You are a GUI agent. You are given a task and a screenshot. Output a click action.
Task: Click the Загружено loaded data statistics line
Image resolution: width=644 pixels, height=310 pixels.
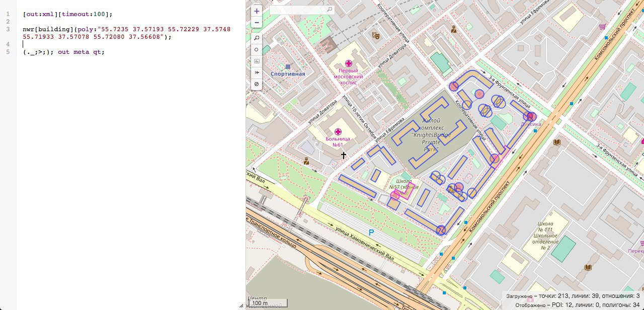[573, 296]
